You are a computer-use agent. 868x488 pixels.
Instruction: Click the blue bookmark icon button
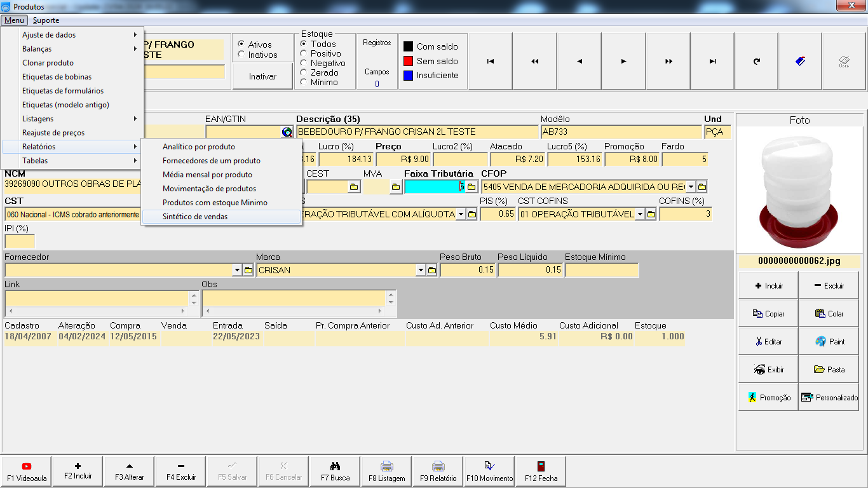[x=800, y=61]
